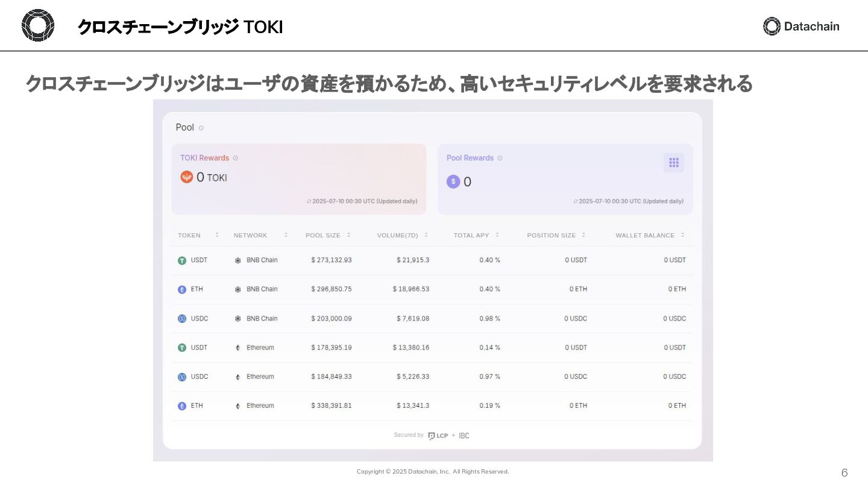Click the pool size value $ 338,391.81
Screen dimensions: 868x488
[x=332, y=405]
